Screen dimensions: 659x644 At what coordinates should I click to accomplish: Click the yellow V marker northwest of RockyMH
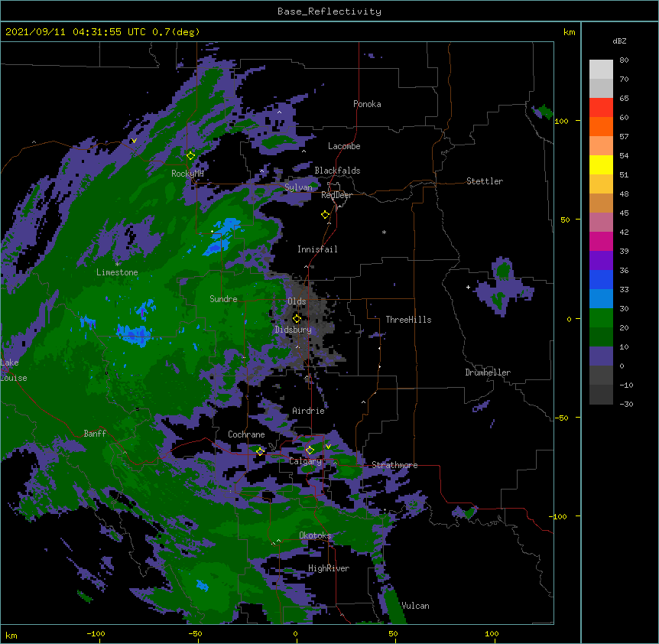134,141
